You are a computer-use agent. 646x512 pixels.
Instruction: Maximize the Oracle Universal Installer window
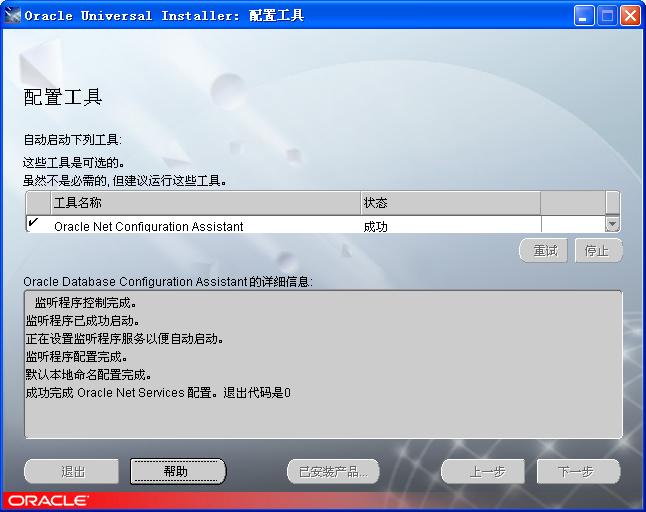click(x=607, y=16)
